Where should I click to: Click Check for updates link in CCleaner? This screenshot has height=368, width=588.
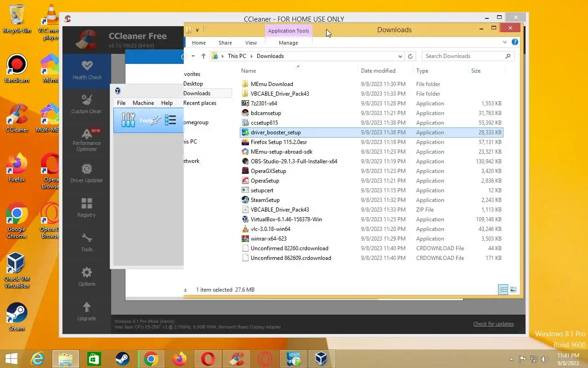point(493,324)
